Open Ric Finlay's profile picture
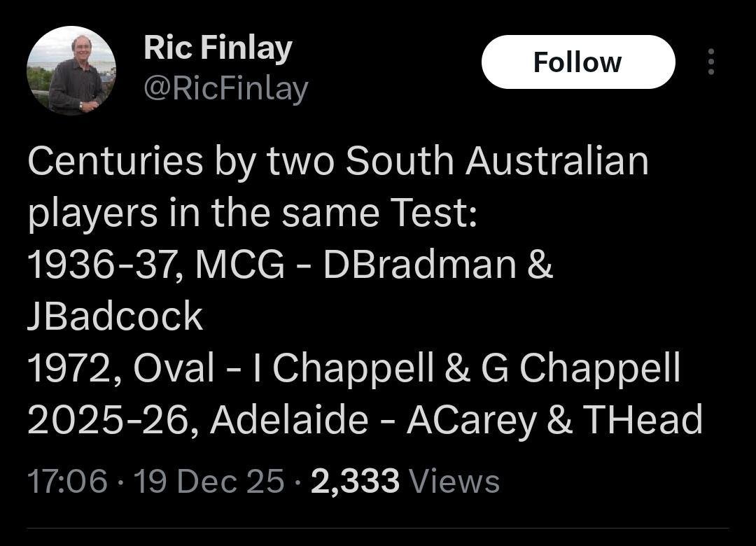The height and width of the screenshot is (546, 756). pyautogui.click(x=71, y=71)
